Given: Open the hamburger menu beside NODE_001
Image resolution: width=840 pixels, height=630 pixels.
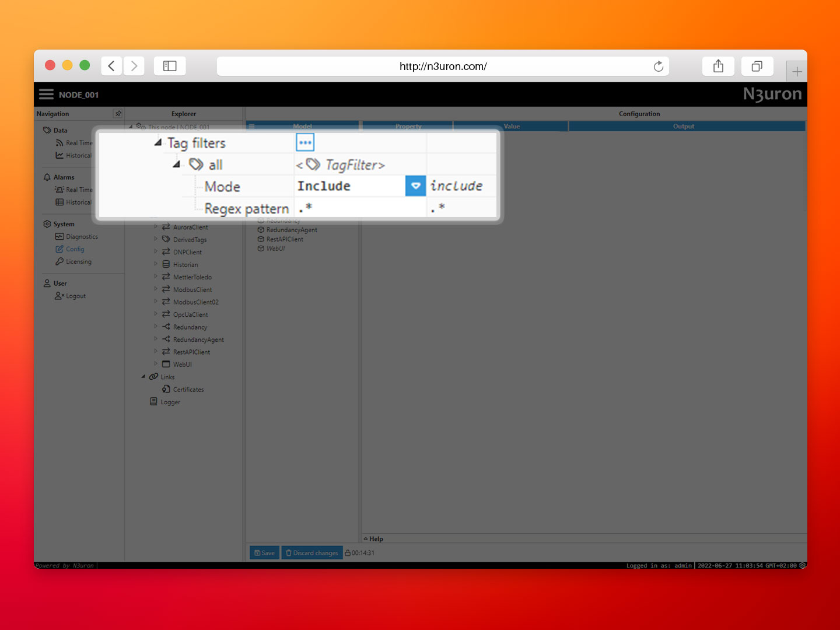Looking at the screenshot, I should 46,94.
